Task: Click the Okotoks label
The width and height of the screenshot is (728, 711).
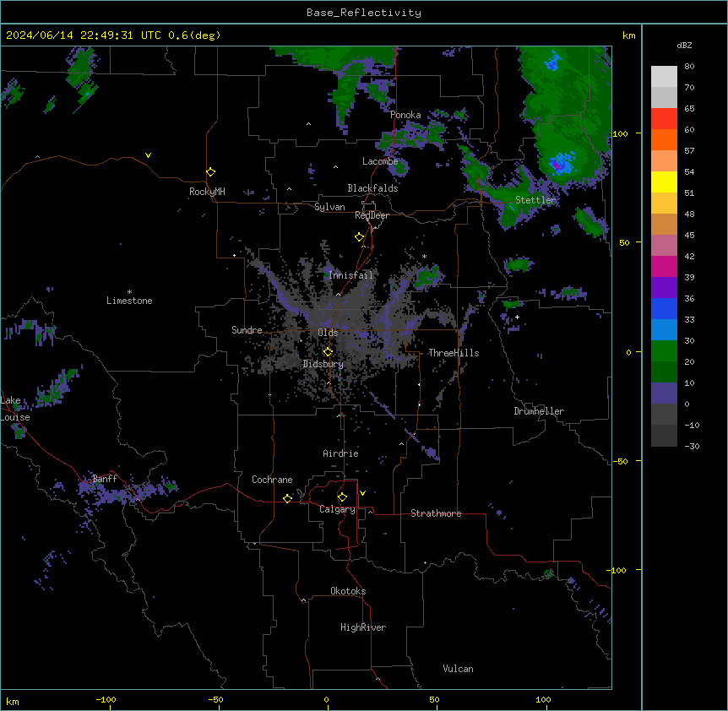Action: [348, 591]
